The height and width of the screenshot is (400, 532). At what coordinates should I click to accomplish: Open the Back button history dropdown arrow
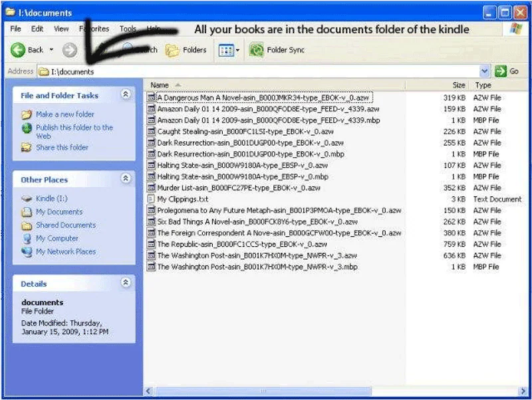pyautogui.click(x=51, y=50)
